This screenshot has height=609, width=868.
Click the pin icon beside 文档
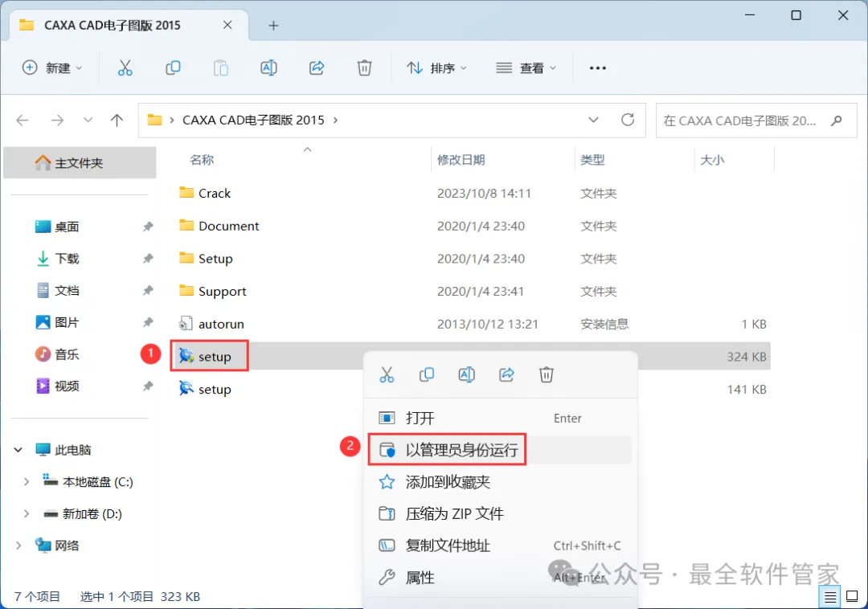coord(148,290)
